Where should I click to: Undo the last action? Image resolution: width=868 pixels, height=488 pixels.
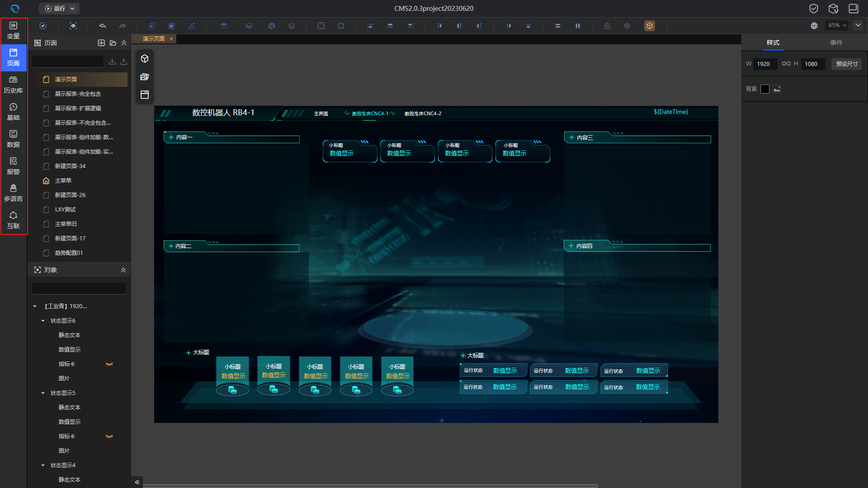[x=103, y=26]
